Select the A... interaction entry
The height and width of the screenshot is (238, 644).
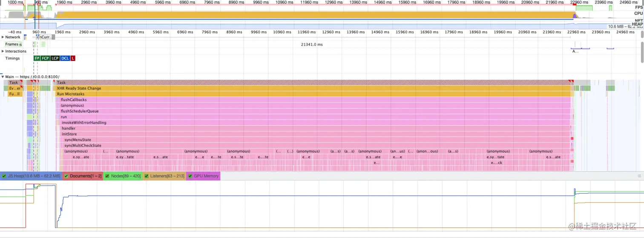pyautogui.click(x=575, y=51)
